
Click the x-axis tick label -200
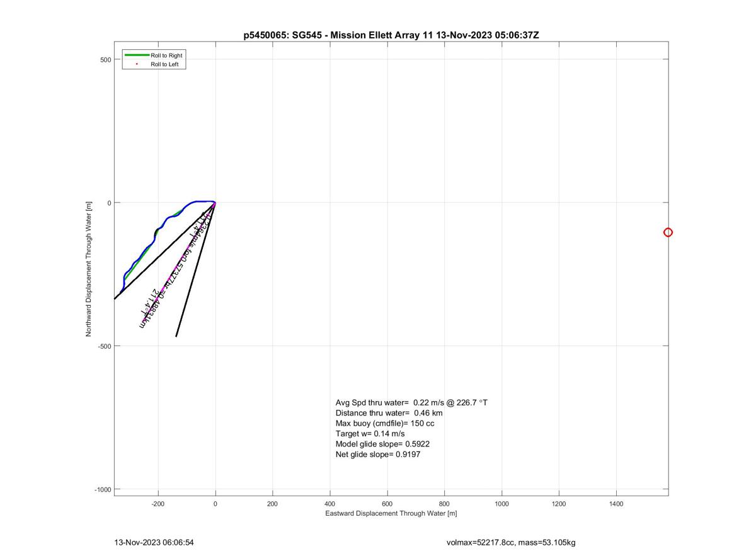158,504
